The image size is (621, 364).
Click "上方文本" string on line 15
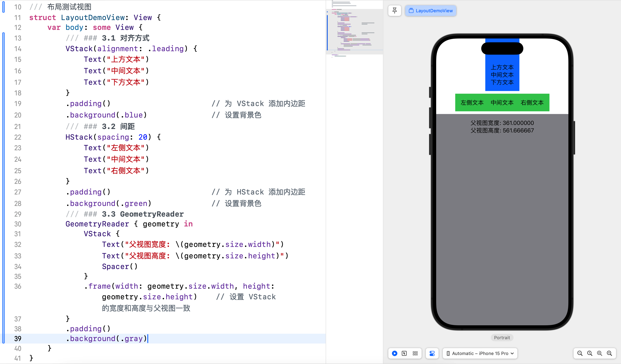(126, 59)
